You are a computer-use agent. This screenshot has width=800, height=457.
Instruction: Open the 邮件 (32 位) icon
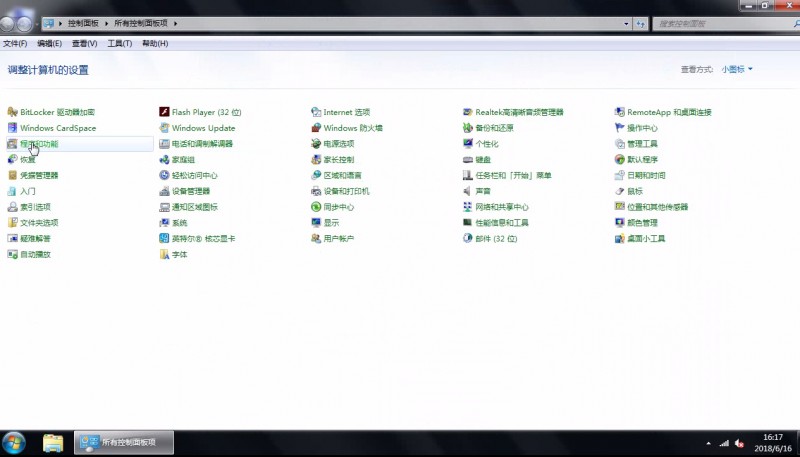467,239
